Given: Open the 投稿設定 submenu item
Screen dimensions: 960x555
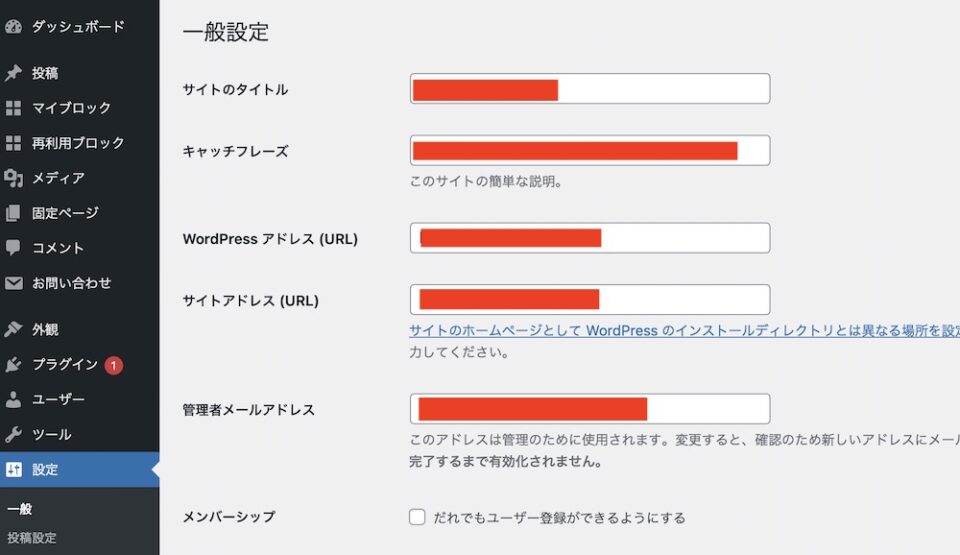Looking at the screenshot, I should [32, 538].
